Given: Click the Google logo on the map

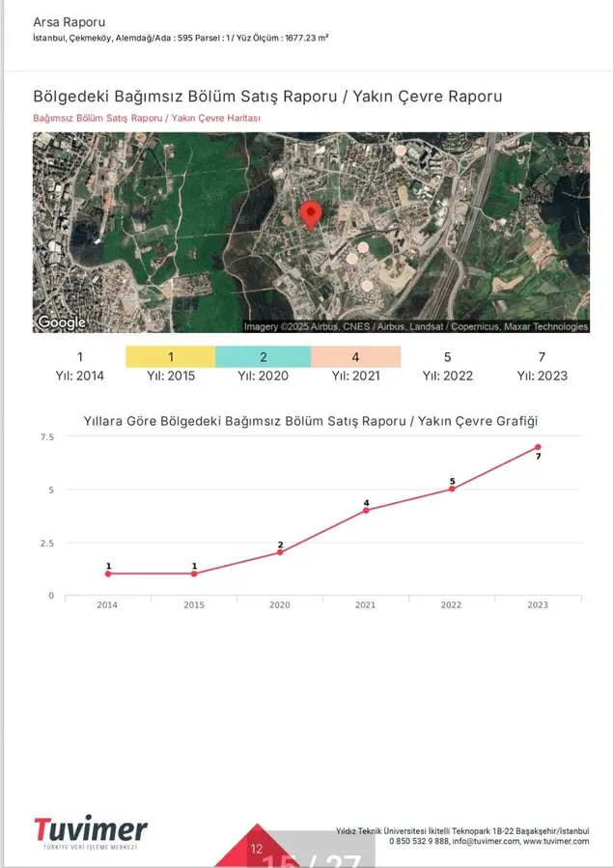Looking at the screenshot, I should (x=62, y=322).
